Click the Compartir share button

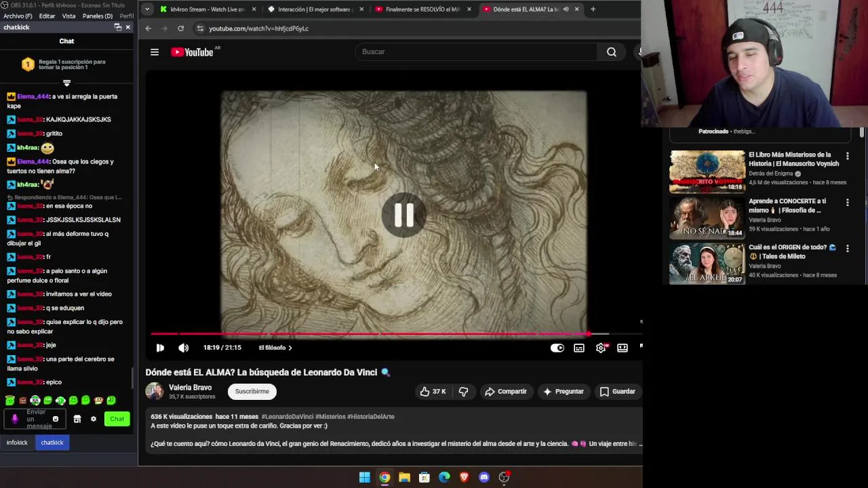pos(506,392)
